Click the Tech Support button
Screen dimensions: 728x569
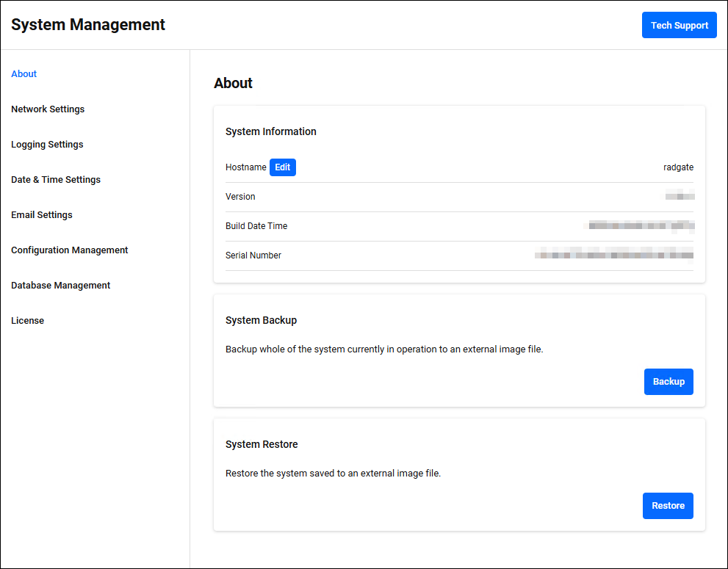coord(679,25)
